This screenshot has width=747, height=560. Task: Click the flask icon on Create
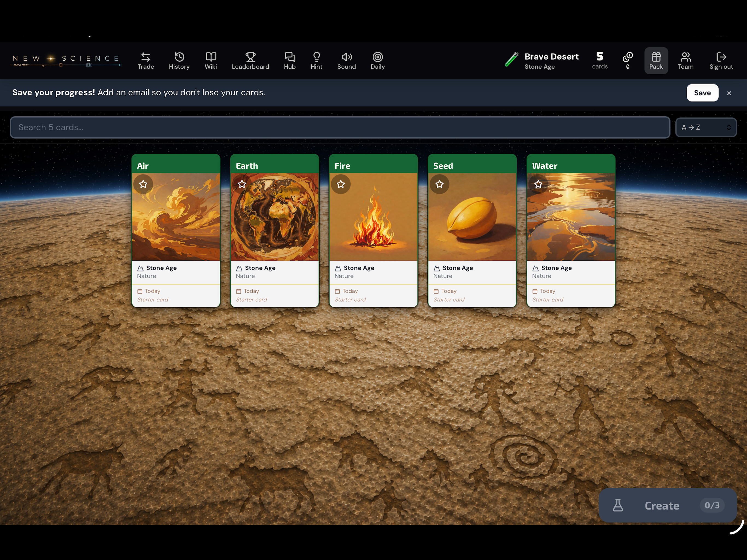[618, 505]
